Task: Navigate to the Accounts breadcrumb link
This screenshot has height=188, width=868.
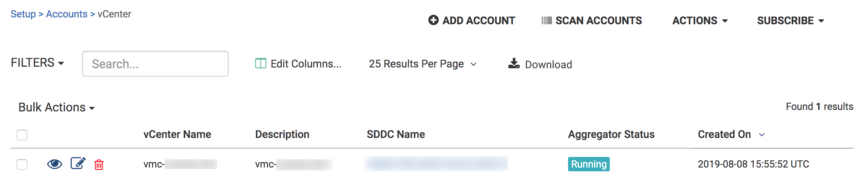Action: [x=66, y=14]
